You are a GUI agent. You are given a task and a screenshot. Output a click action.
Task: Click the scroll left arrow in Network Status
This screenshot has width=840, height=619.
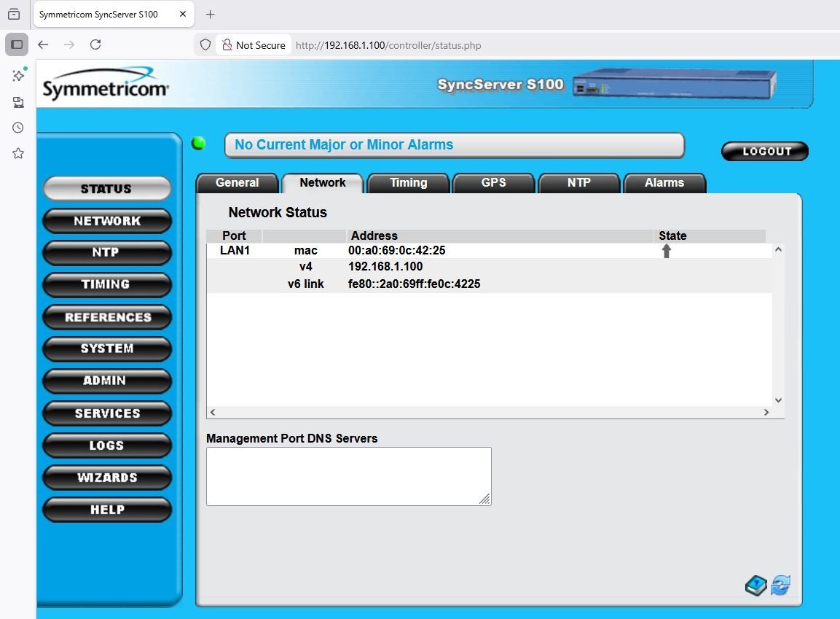(x=213, y=412)
